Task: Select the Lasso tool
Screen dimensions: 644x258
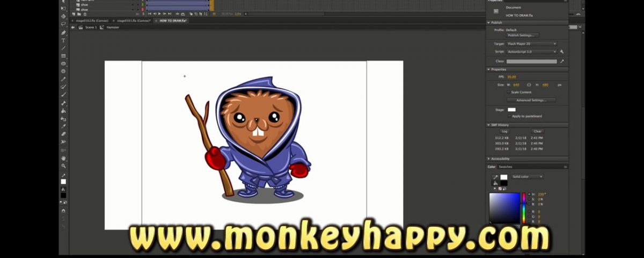Action: [x=63, y=24]
